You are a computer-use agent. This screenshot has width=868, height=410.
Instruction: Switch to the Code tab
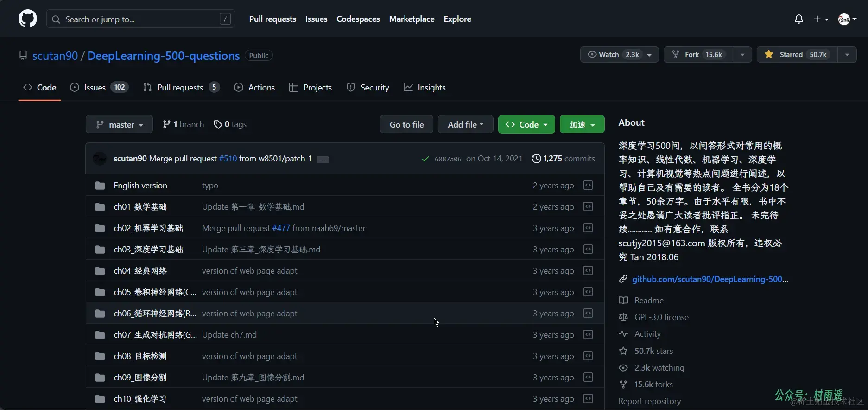[x=40, y=88]
